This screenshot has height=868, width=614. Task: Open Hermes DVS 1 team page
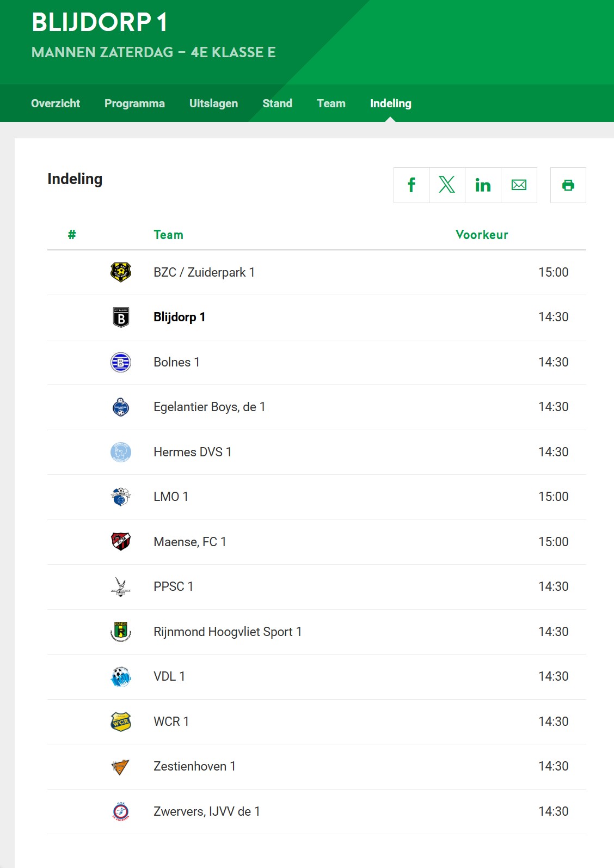(193, 452)
